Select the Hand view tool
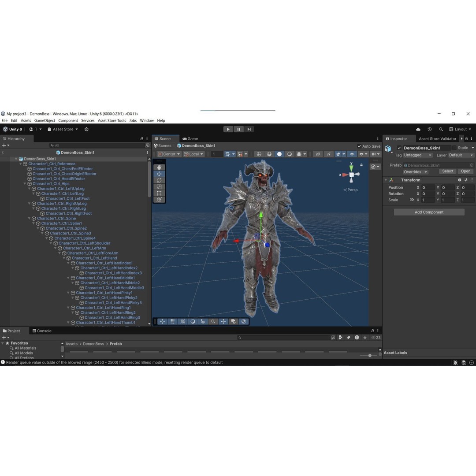Screen dimensions: 476x476 pyautogui.click(x=159, y=167)
